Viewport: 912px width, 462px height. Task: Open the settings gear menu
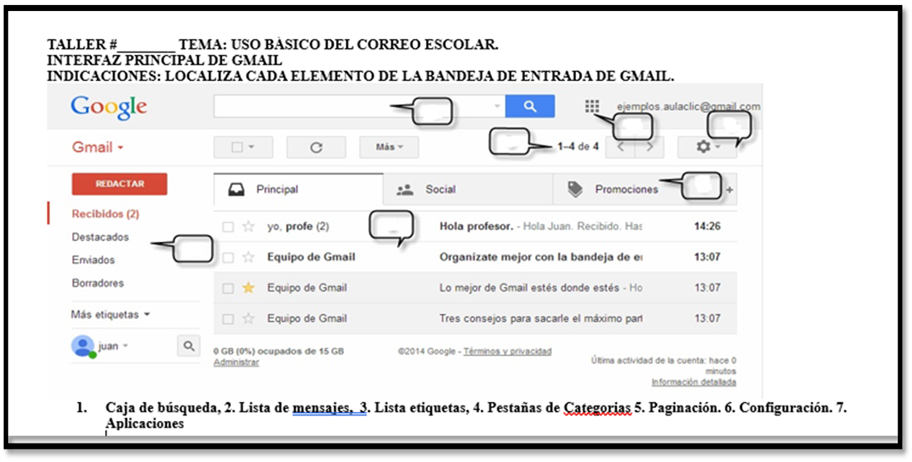707,147
